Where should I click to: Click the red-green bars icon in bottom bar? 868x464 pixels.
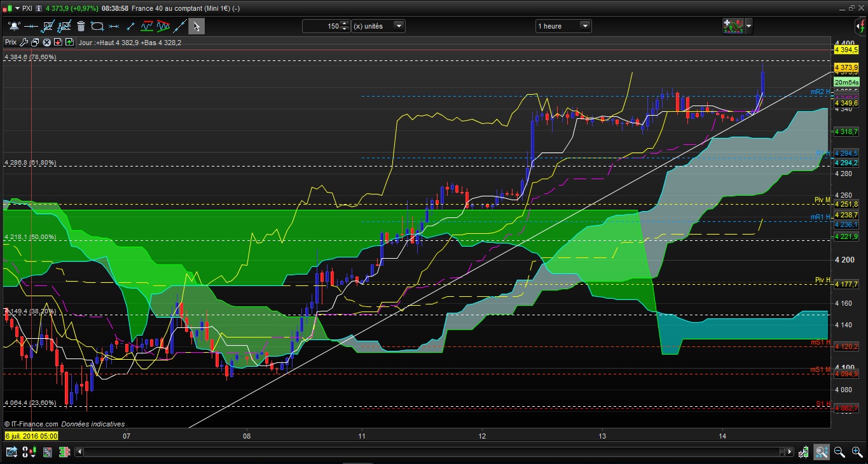(64, 453)
